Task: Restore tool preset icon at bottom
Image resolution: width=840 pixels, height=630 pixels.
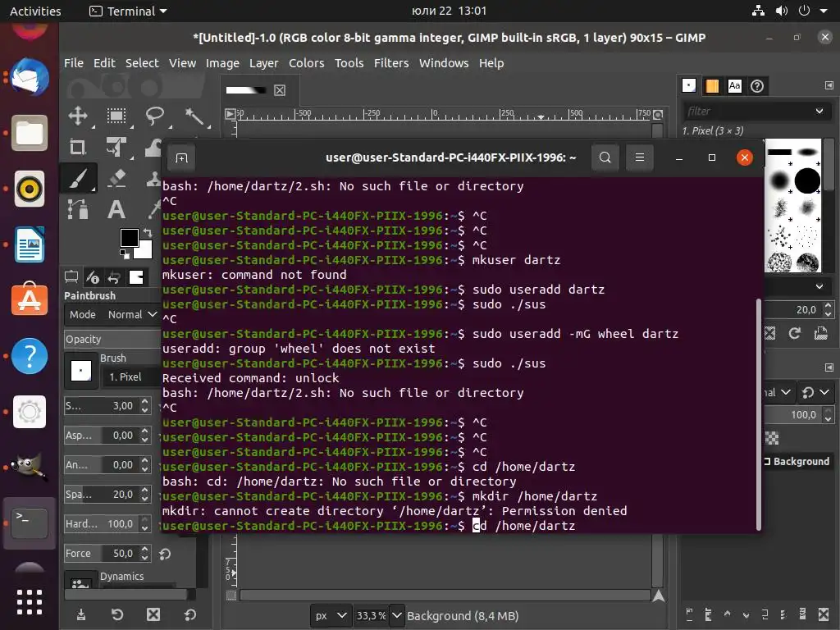Action: pos(117,614)
